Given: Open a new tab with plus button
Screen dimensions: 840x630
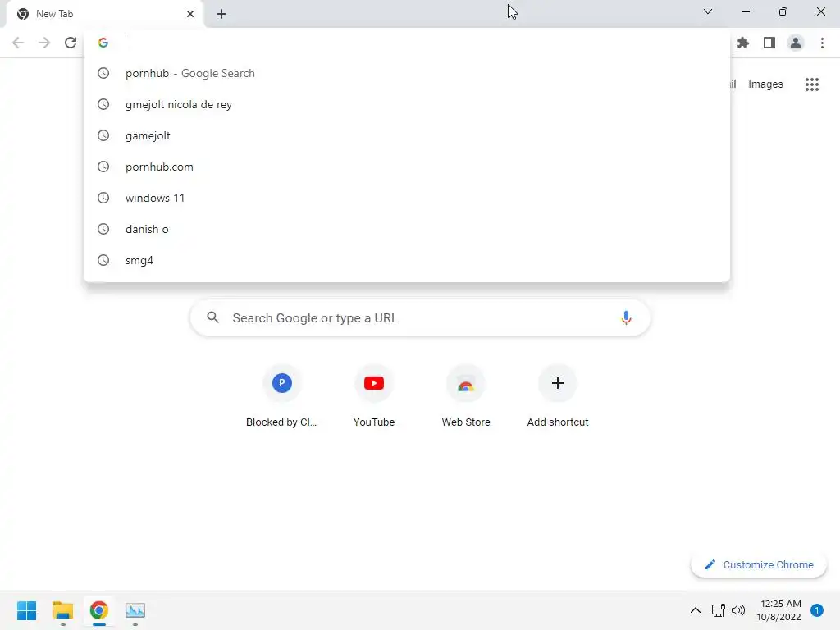Looking at the screenshot, I should pos(221,14).
